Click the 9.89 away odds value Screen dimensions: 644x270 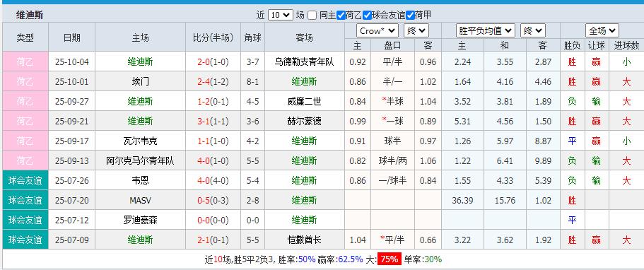pyautogui.click(x=544, y=160)
